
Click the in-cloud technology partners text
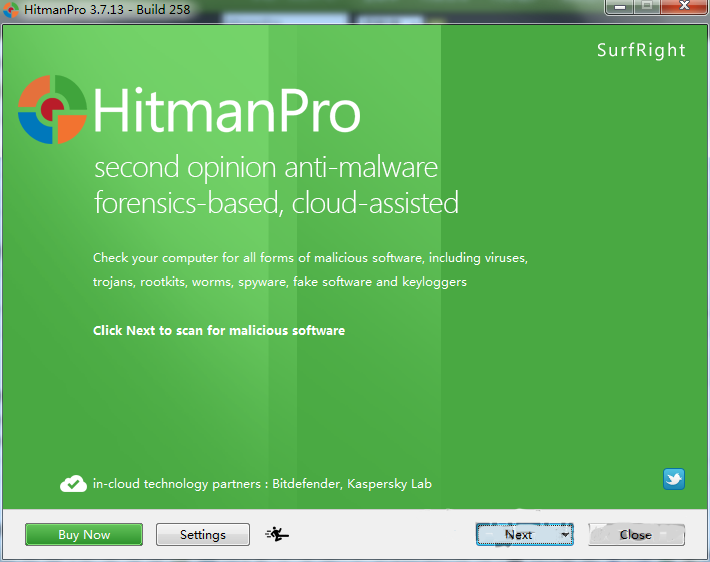pos(262,484)
